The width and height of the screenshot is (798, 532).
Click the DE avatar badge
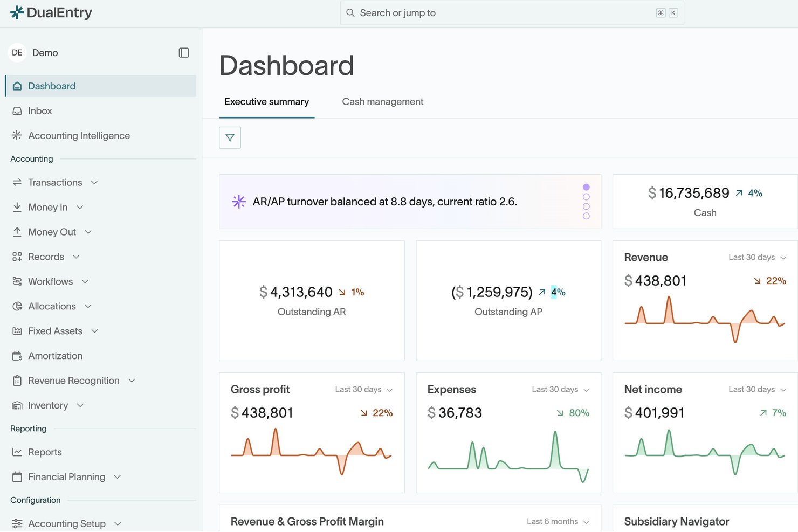tap(17, 53)
